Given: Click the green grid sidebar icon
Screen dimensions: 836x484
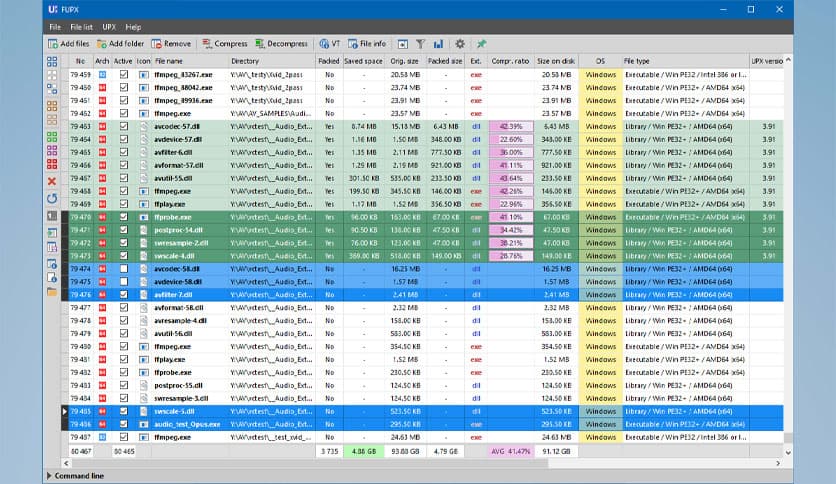Looking at the screenshot, I should pos(52,138).
